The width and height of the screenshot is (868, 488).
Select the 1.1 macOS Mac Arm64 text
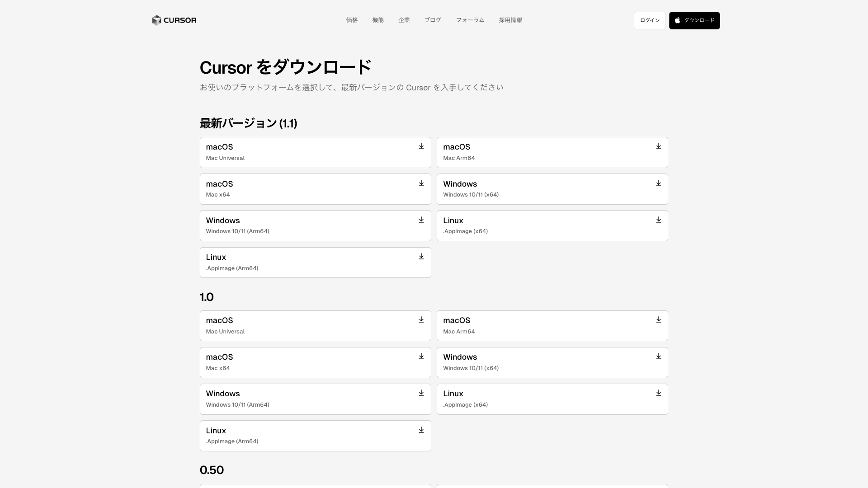pos(459,158)
